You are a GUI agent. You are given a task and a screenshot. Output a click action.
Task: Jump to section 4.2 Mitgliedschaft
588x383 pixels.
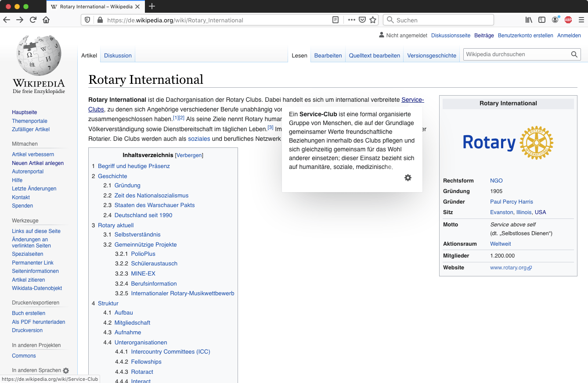tap(132, 323)
